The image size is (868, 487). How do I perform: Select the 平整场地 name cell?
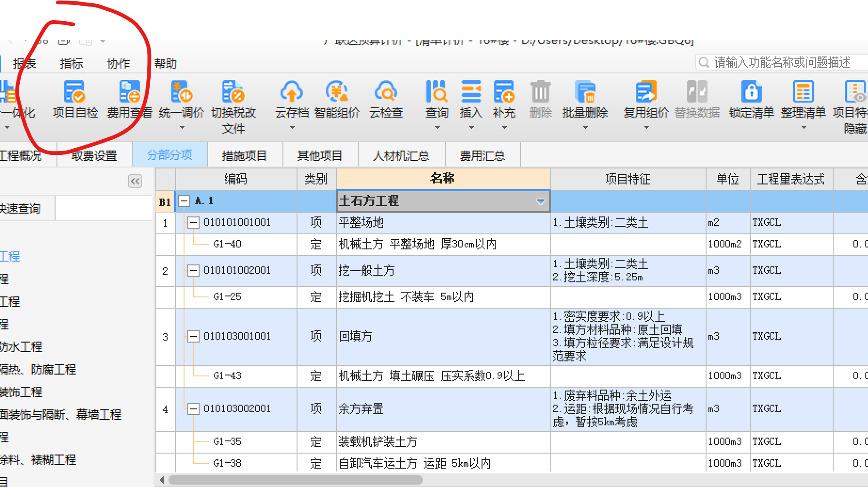443,223
